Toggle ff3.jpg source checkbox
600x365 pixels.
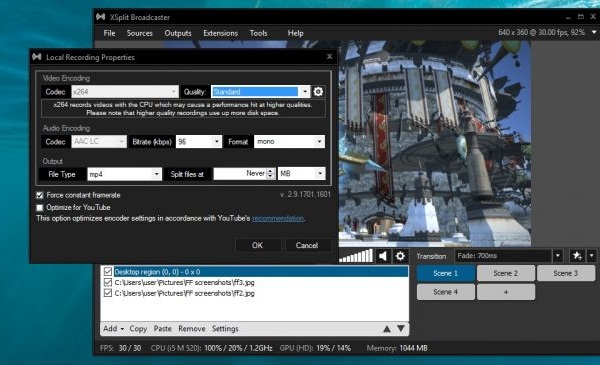pyautogui.click(x=108, y=282)
